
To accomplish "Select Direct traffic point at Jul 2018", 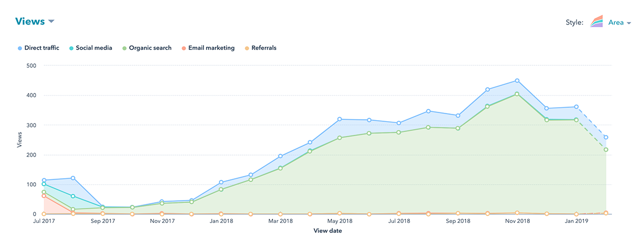I will (x=399, y=123).
